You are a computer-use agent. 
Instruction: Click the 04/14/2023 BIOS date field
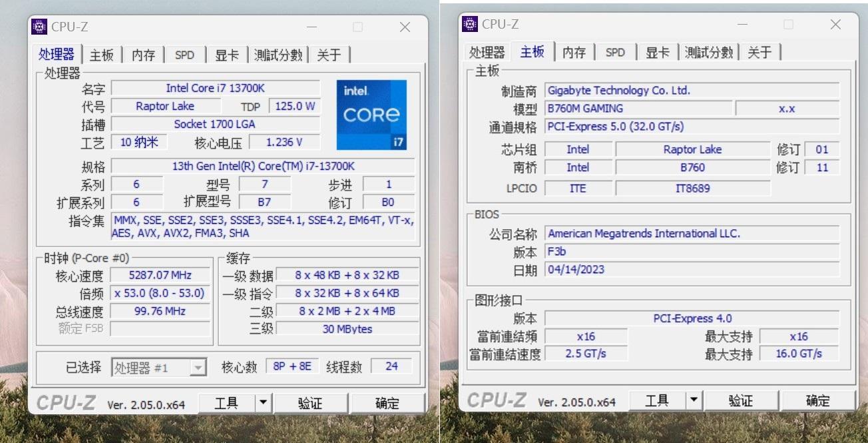692,270
